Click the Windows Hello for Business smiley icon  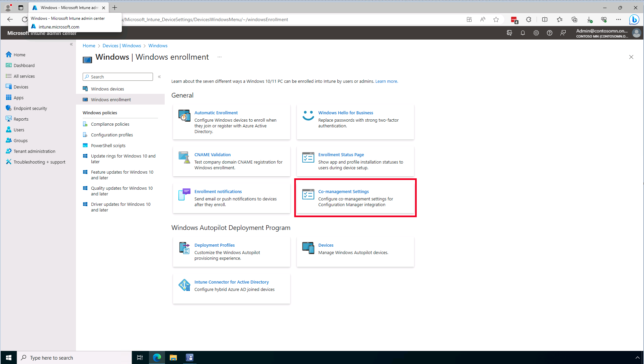point(308,116)
